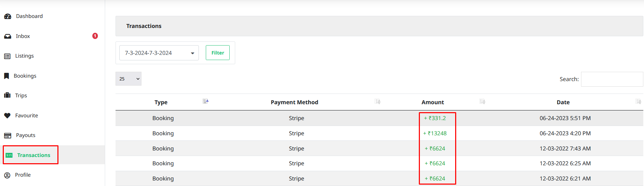
Task: Click the Favourite heart icon
Action: point(7,116)
